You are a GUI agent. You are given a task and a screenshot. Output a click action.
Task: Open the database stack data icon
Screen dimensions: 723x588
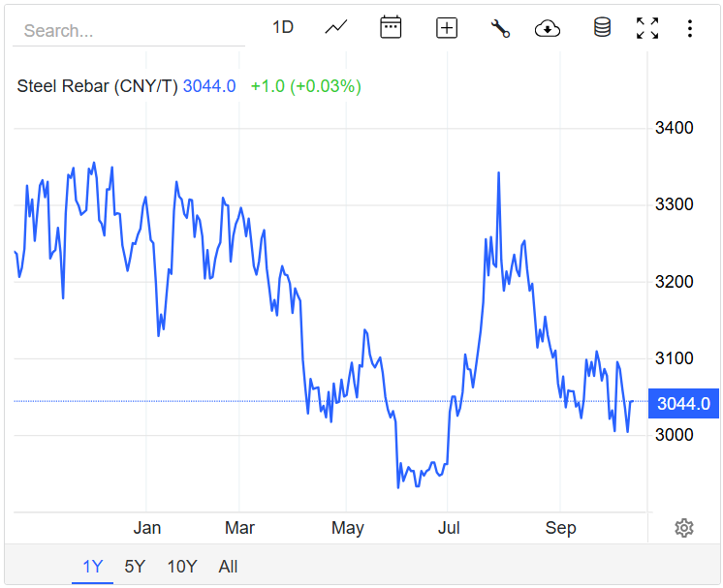(x=602, y=28)
